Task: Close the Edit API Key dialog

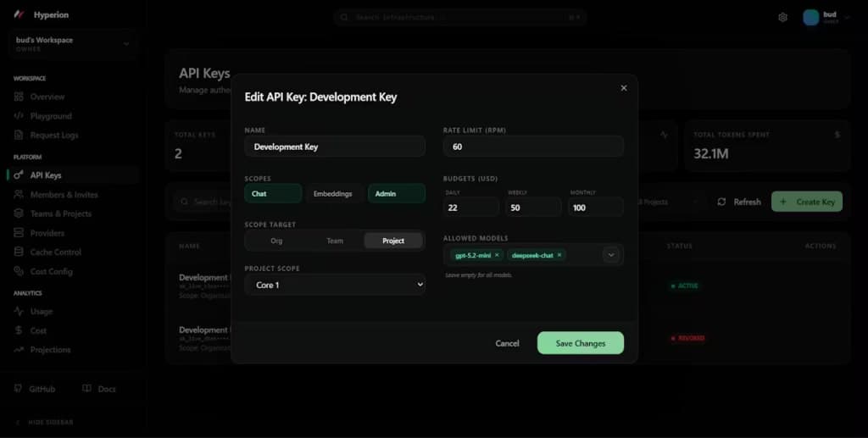Action: 624,88
